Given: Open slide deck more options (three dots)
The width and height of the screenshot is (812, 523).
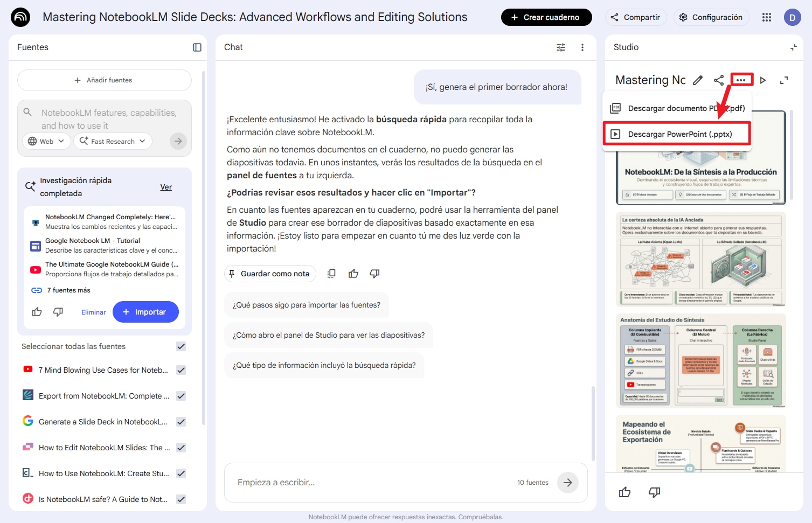Looking at the screenshot, I should 741,80.
